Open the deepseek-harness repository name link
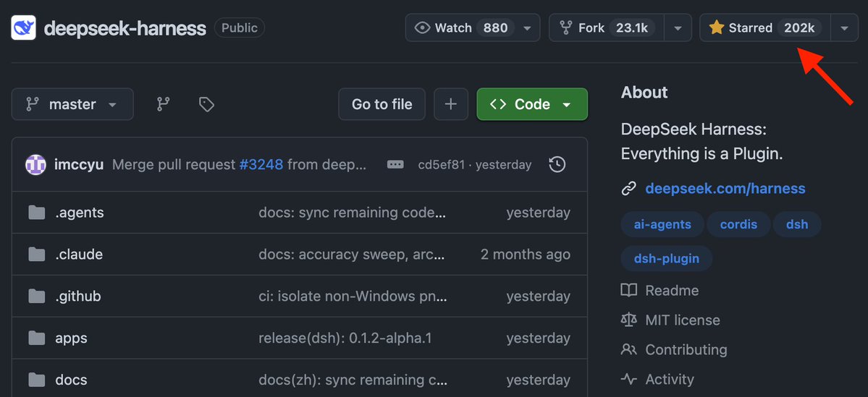The height and width of the screenshot is (397, 868). tap(125, 28)
